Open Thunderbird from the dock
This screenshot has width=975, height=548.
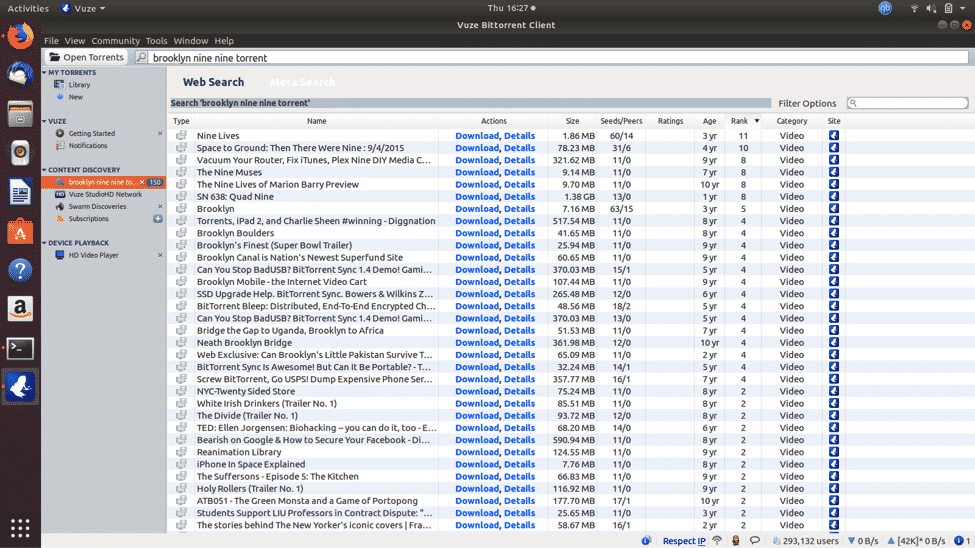click(x=20, y=75)
